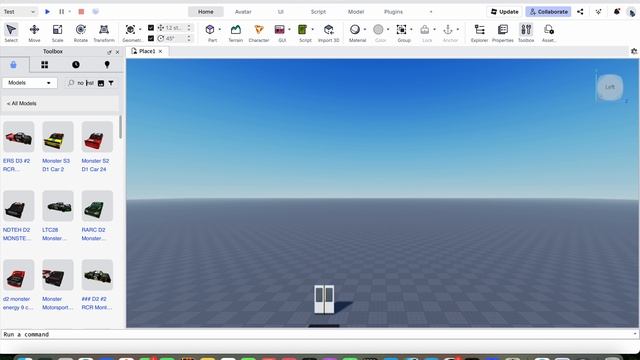
Task: Go back to All Models
Action: point(22,104)
